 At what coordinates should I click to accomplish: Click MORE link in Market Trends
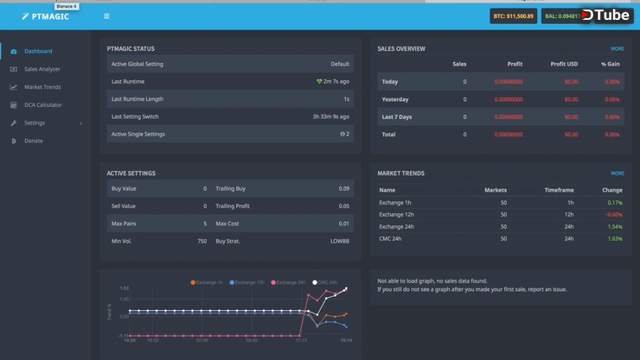[617, 173]
